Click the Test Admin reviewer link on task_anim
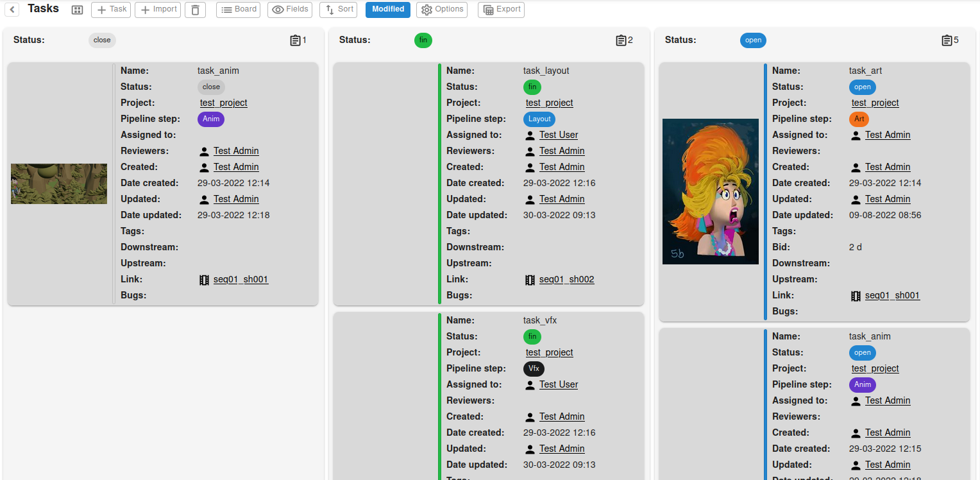Image resolution: width=980 pixels, height=480 pixels. 237,151
